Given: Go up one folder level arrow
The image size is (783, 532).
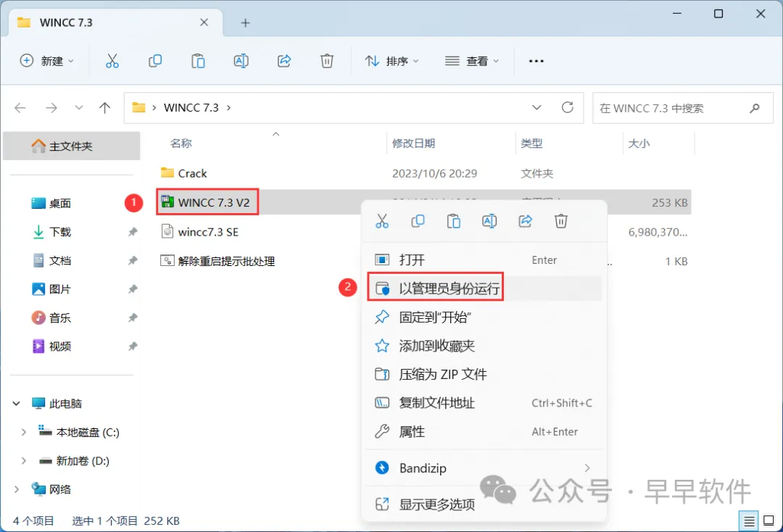Looking at the screenshot, I should coord(105,108).
